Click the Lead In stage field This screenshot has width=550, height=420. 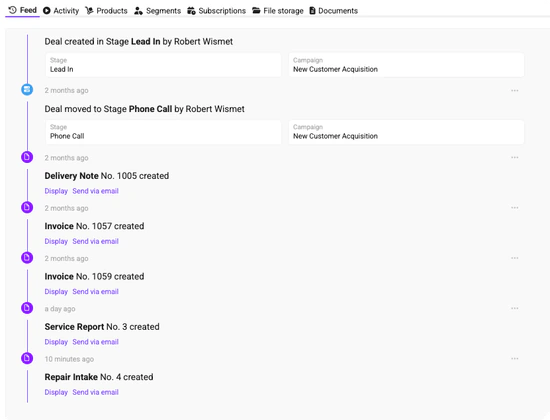click(x=163, y=65)
